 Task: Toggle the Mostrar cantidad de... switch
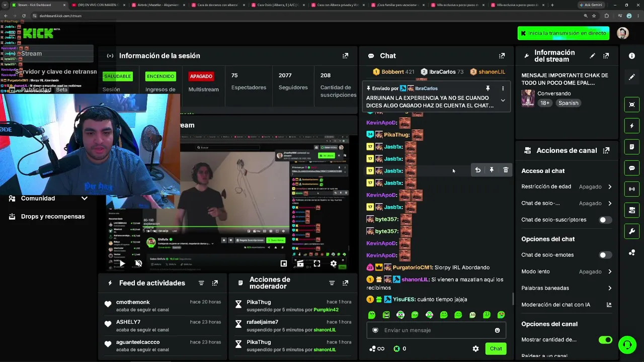[605, 340]
